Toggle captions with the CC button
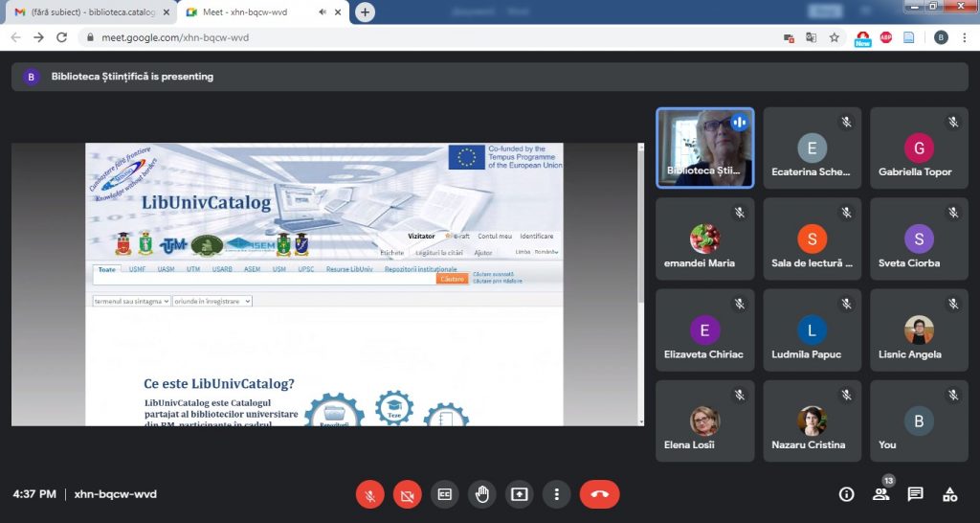 pos(444,494)
